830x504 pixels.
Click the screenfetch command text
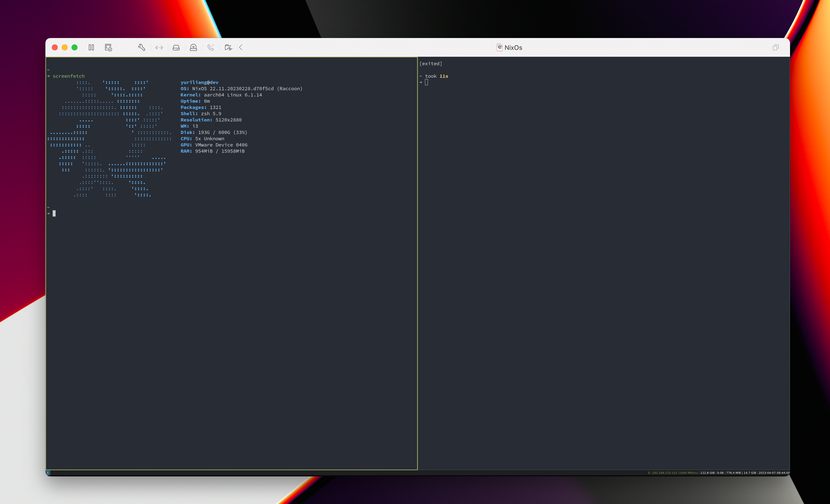coord(69,76)
